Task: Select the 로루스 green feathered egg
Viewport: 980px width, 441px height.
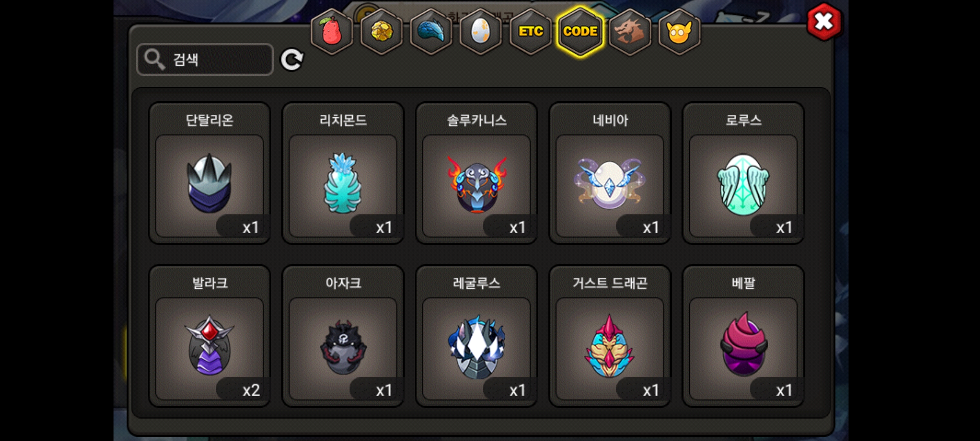Action: point(744,173)
